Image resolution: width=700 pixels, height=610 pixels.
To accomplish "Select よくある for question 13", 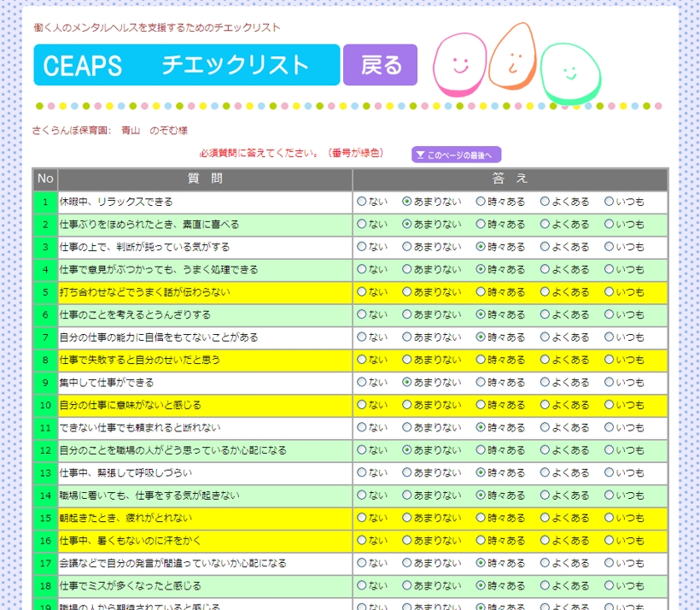I will click(545, 472).
